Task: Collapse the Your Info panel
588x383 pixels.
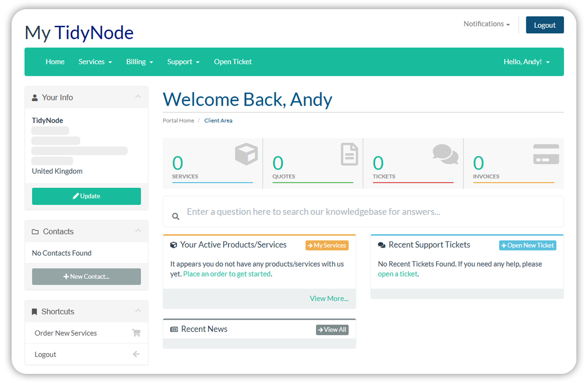Action: tap(138, 97)
